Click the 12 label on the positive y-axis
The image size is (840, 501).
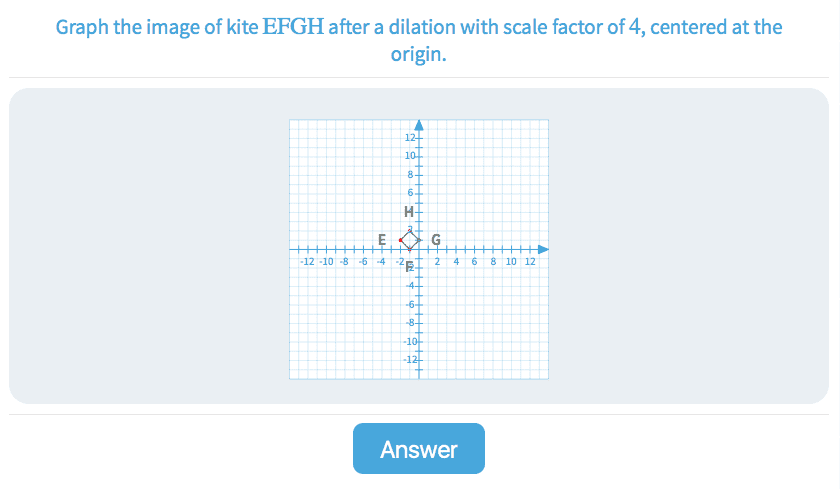tap(410, 137)
